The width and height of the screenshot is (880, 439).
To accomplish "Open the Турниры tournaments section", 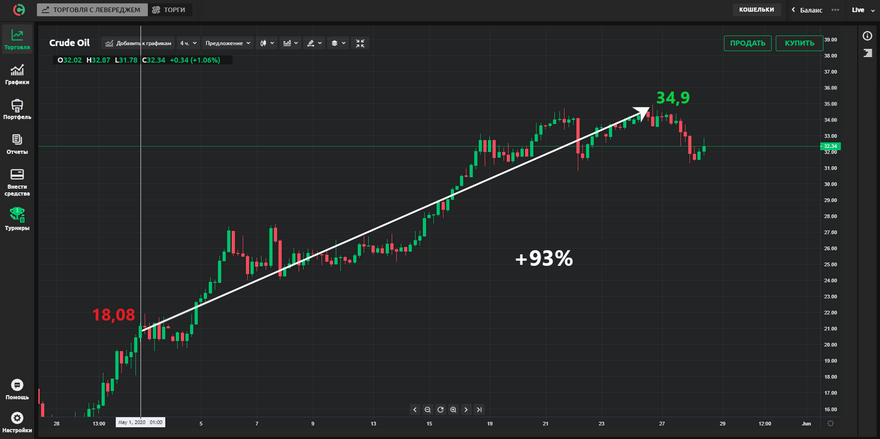I will click(17, 218).
